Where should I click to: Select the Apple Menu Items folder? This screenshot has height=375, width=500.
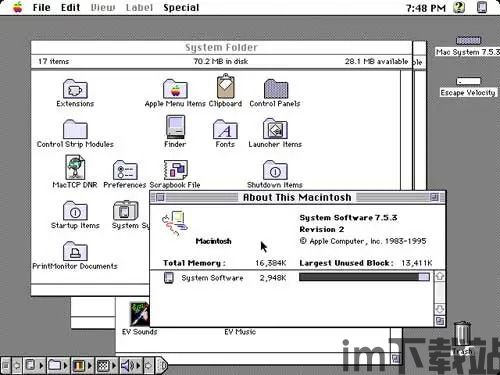point(175,89)
